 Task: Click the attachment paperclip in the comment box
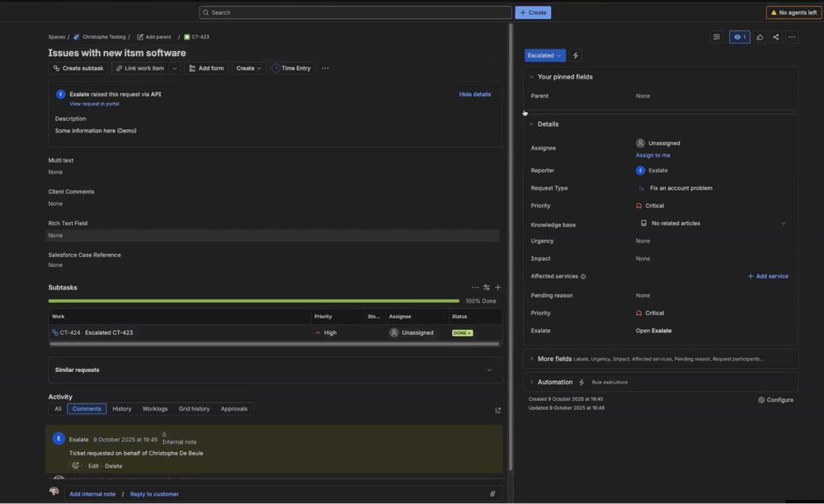point(492,494)
